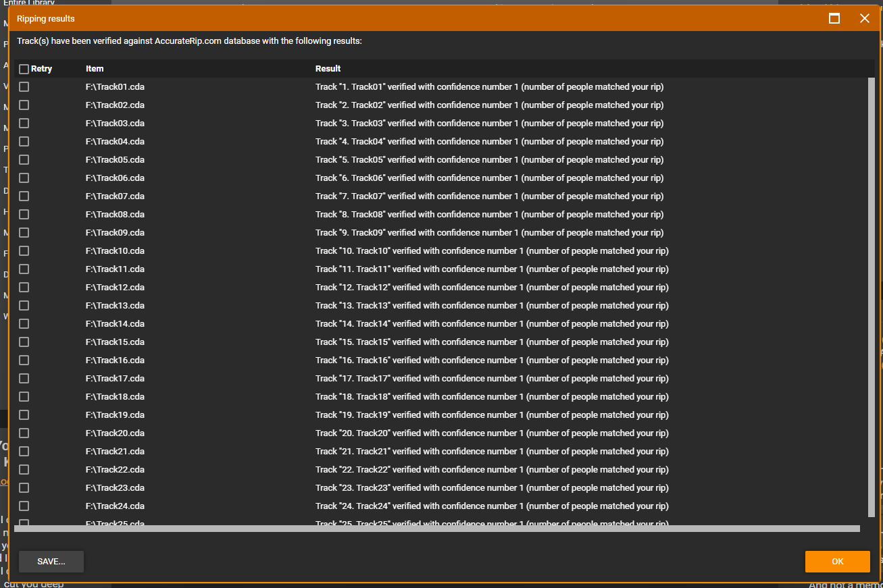Close the Ripping results dialog
The image size is (883, 588).
point(864,18)
